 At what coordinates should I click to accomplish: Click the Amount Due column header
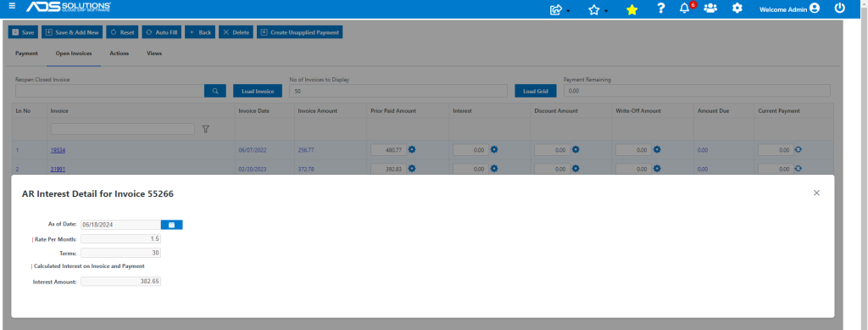coord(713,111)
